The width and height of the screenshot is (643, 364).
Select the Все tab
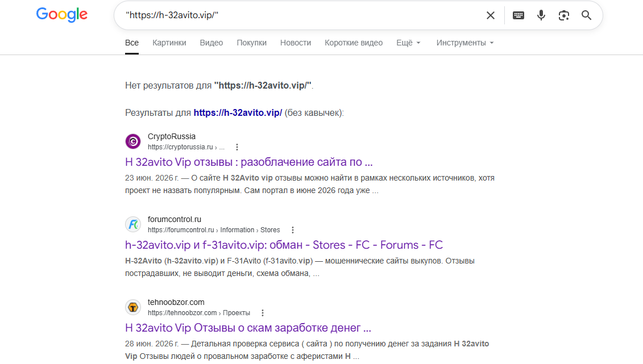(132, 43)
